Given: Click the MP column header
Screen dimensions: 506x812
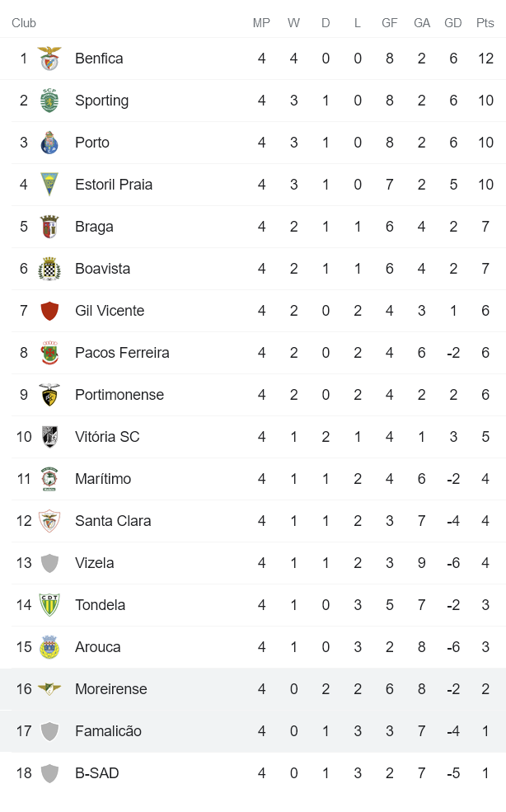Looking at the screenshot, I should click(261, 23).
